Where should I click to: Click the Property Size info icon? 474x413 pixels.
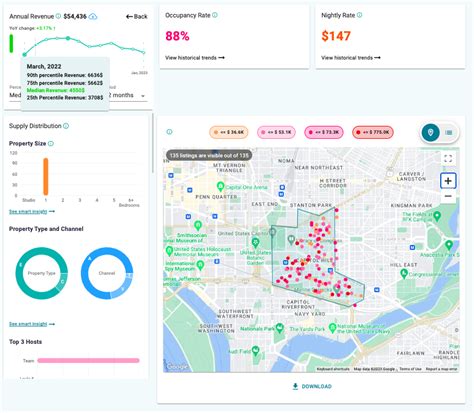(x=51, y=144)
